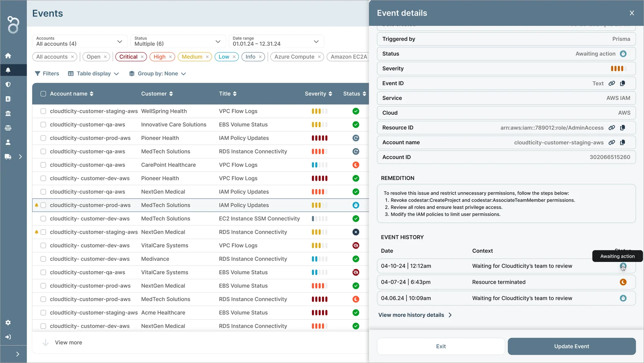Image resolution: width=644 pixels, height=363 pixels.
Task: Open View more history details link
Action: pos(415,315)
